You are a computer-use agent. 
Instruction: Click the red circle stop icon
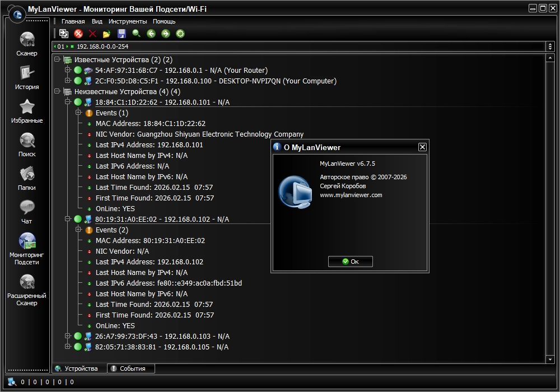pyautogui.click(x=78, y=34)
